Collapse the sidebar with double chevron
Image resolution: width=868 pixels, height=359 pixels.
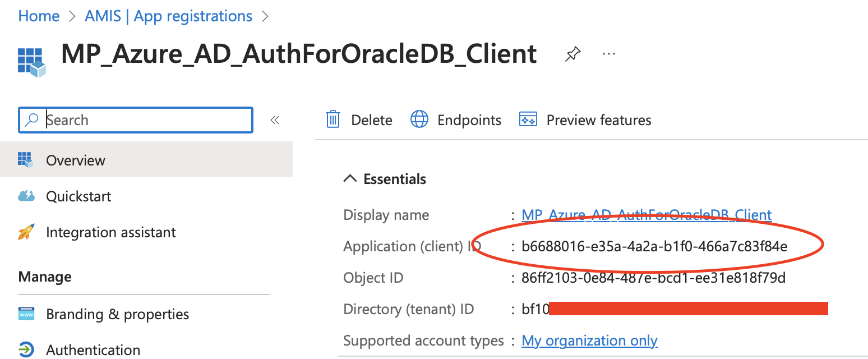tap(275, 120)
